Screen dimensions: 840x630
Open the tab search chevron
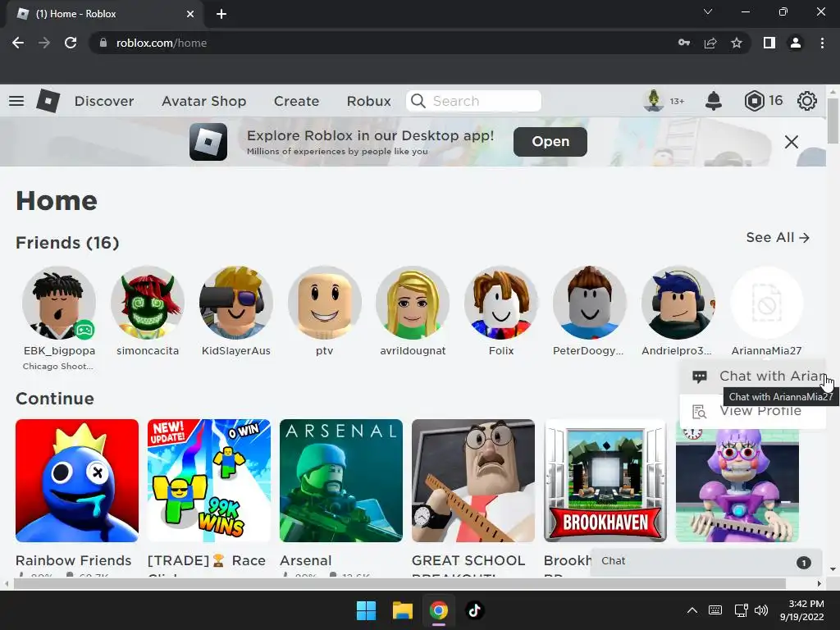pyautogui.click(x=708, y=11)
